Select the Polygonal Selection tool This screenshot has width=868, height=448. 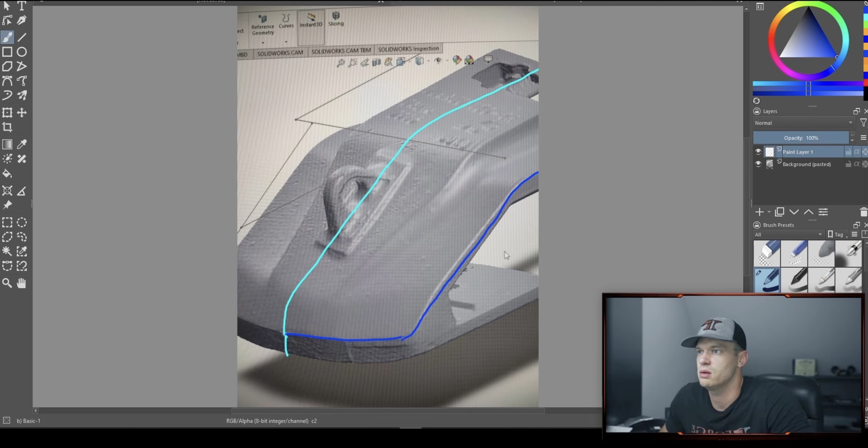point(7,237)
